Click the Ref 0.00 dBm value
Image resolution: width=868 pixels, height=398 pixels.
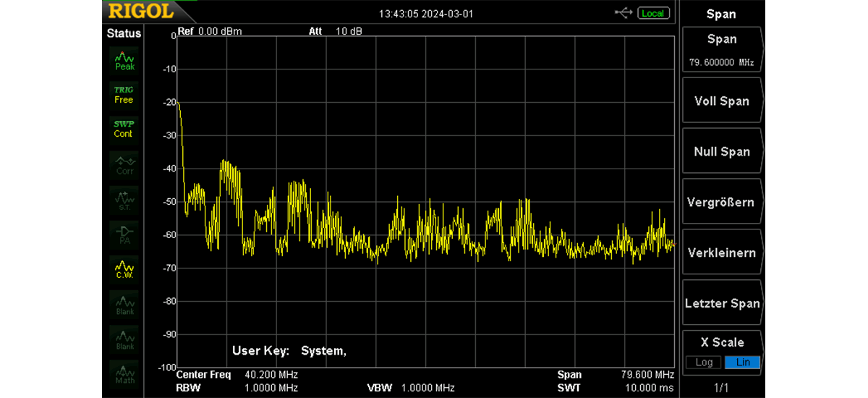pos(210,31)
